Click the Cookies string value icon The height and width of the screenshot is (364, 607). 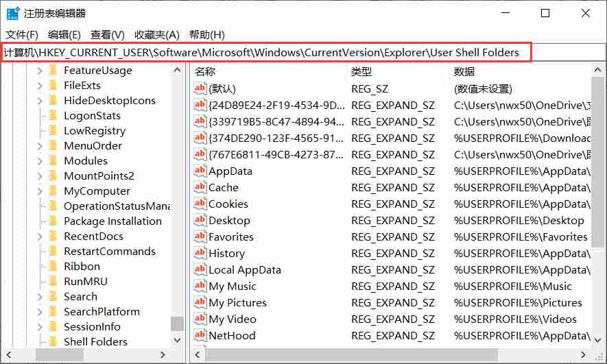[200, 204]
